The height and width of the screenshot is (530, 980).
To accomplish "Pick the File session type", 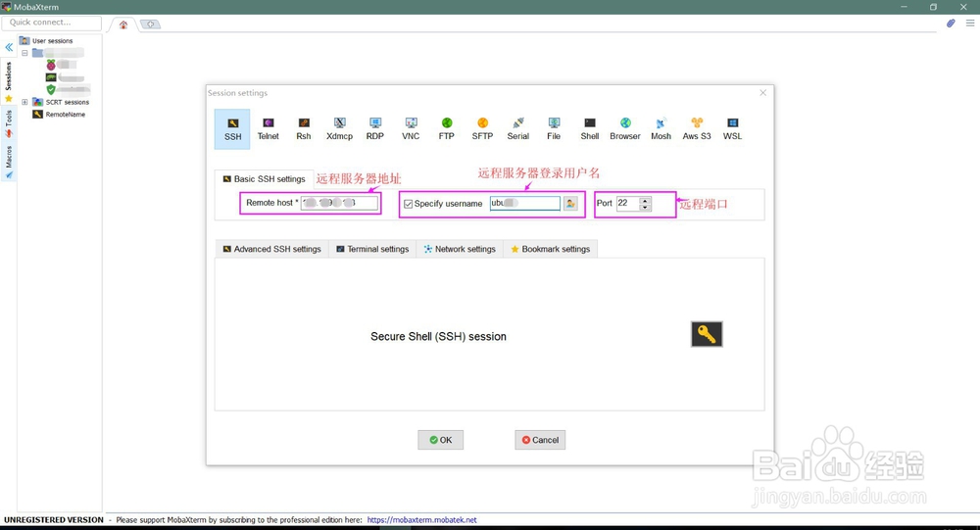I will (x=554, y=128).
